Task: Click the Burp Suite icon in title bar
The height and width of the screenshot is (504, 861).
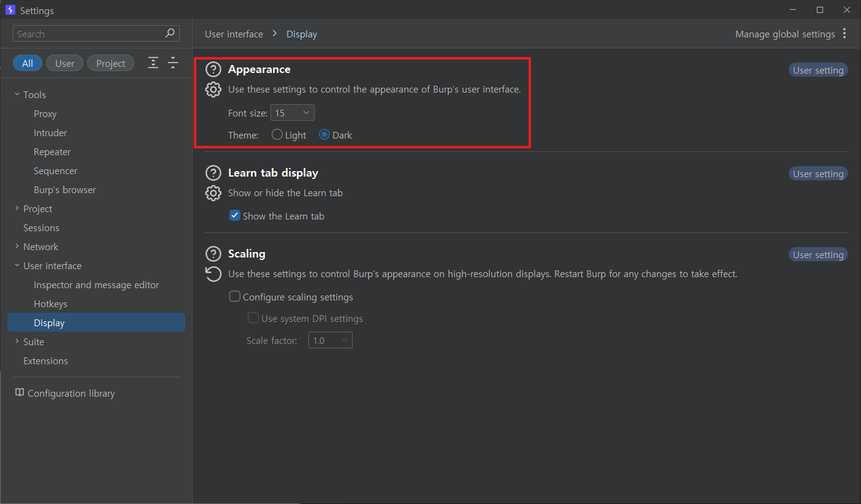Action: pos(10,10)
